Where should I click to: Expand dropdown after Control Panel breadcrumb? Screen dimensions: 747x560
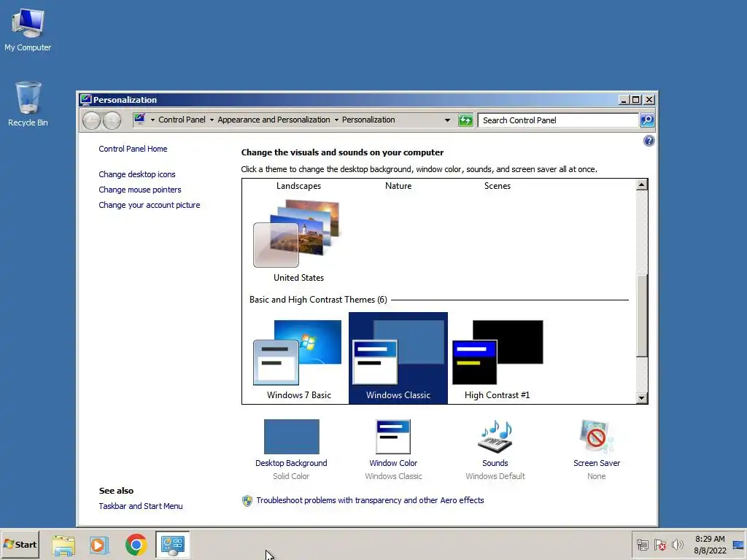212,120
